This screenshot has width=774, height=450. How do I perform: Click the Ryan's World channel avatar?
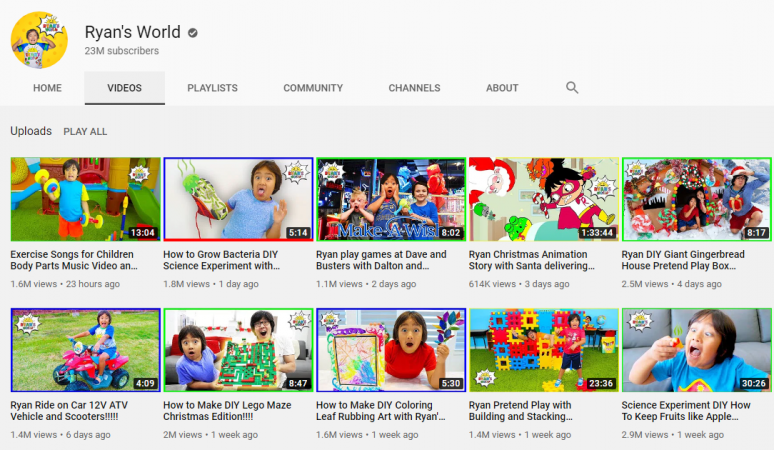39,40
